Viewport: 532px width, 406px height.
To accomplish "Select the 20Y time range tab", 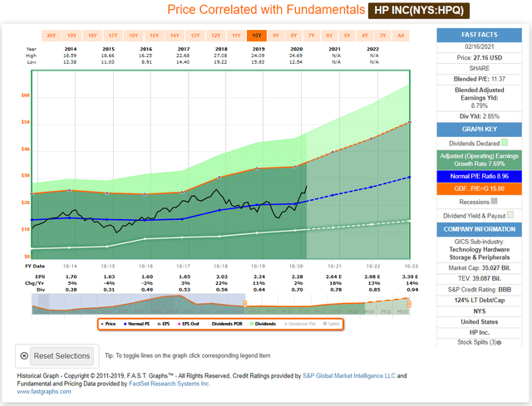I will tap(52, 36).
